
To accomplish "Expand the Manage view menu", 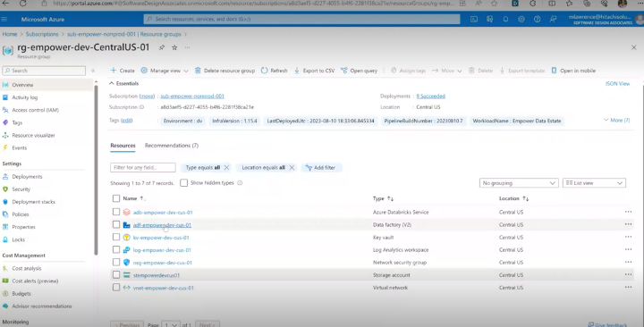I will (x=165, y=71).
